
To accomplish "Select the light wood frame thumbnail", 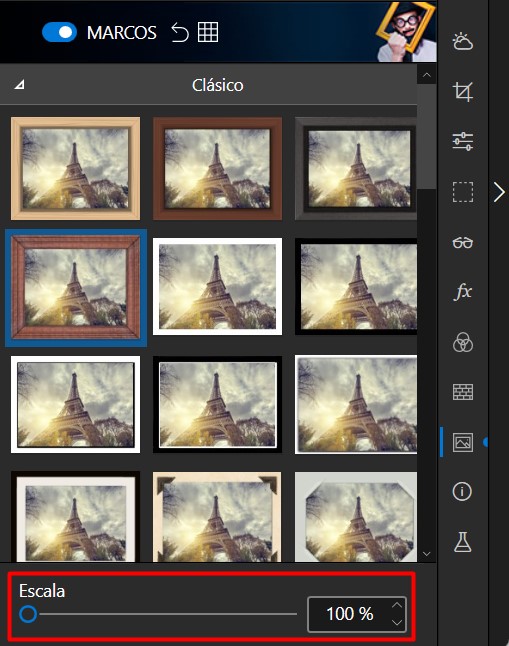I will point(75,168).
